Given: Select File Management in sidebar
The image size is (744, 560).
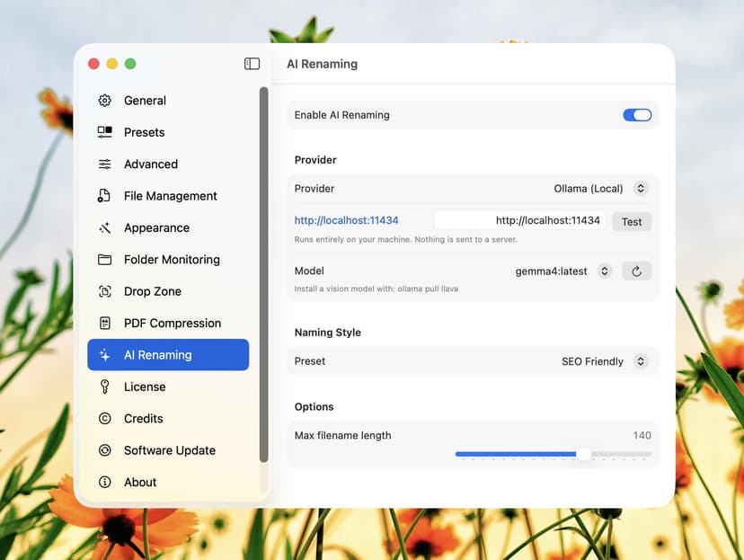Looking at the screenshot, I should (168, 196).
